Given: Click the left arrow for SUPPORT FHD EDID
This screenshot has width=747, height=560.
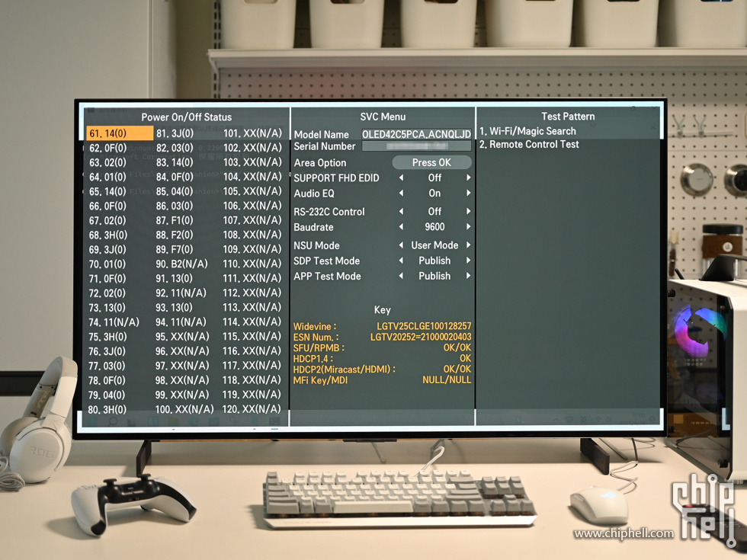Looking at the screenshot, I should point(401,178).
